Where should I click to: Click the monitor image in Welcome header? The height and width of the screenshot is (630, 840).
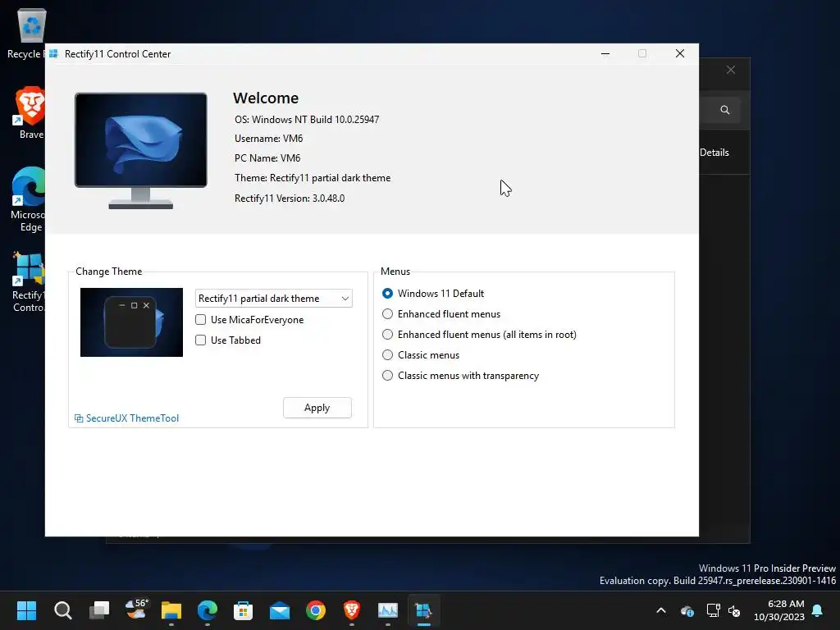click(141, 151)
